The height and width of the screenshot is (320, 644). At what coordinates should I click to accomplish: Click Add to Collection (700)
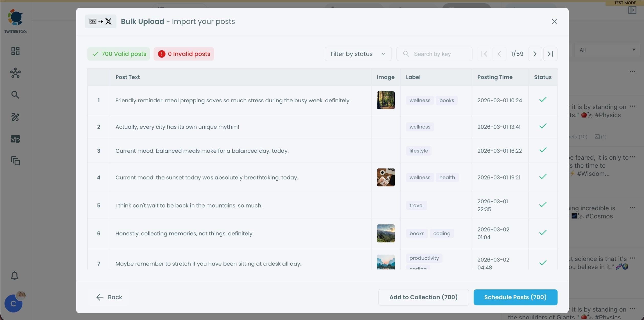pos(423,297)
